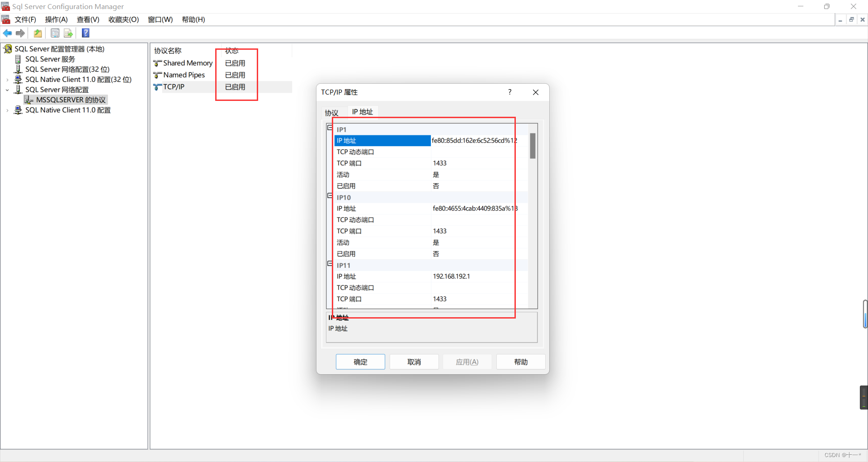
Task: Expand the SQL Native Client 11.0 配置 node
Action: pyautogui.click(x=7, y=110)
